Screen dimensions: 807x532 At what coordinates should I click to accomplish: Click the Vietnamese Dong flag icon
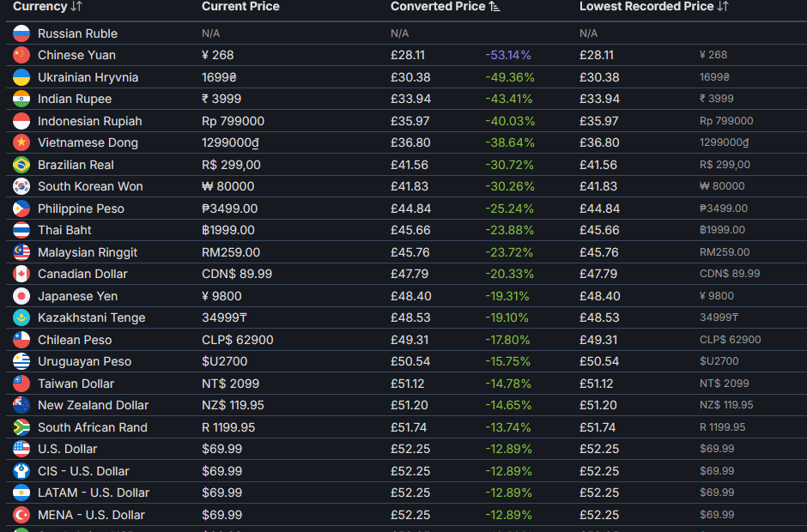tap(21, 142)
